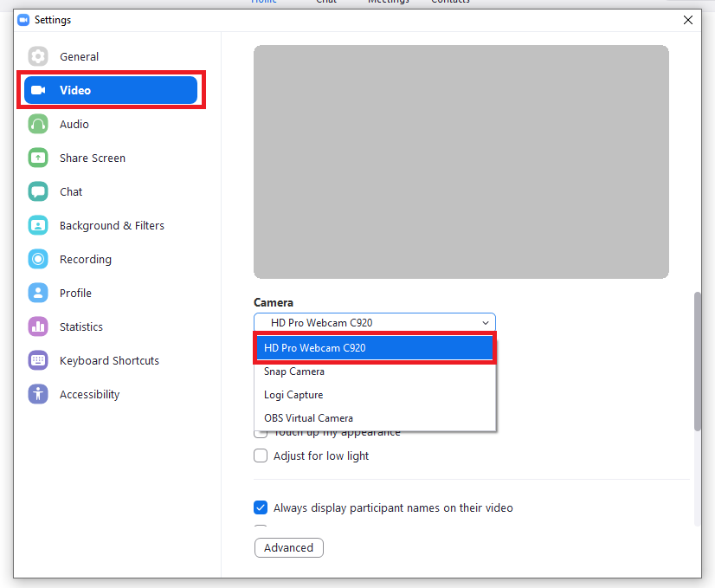Click the camera video preview area
This screenshot has width=715, height=588.
[461, 162]
